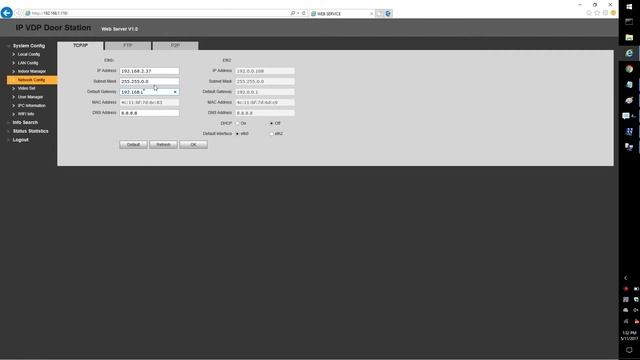Open User Manager sidebar item
The width and height of the screenshot is (640, 360).
[30, 97]
